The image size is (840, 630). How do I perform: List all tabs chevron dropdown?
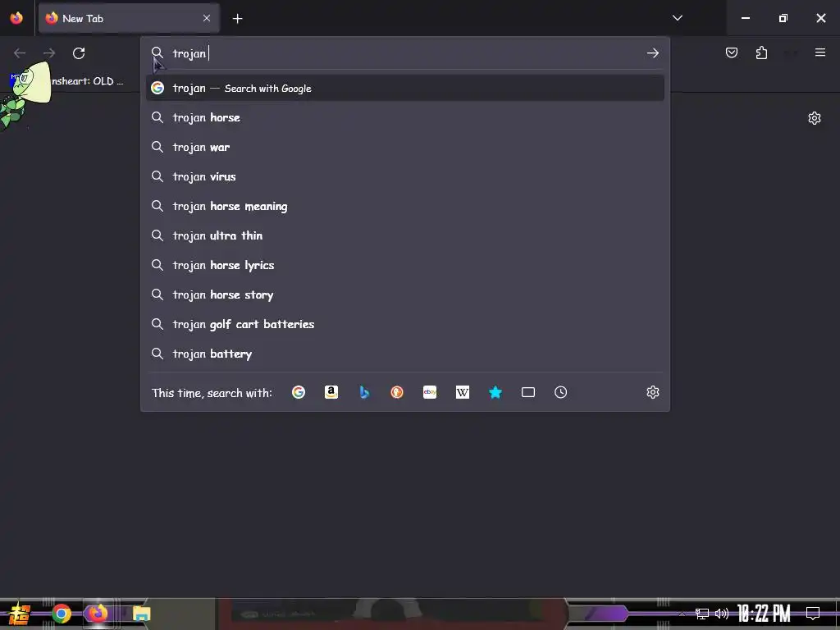coord(677,18)
